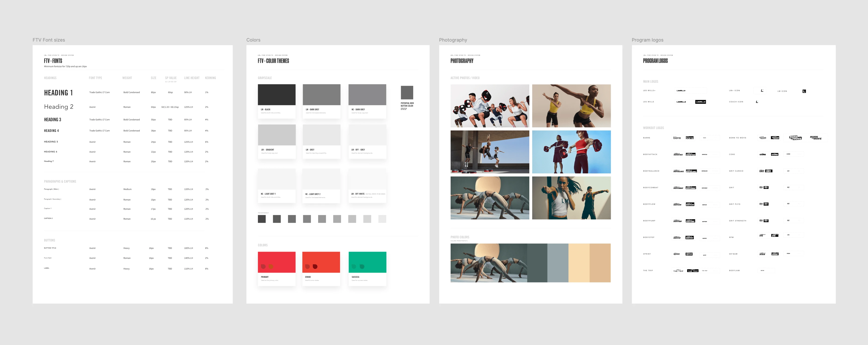Select the FTV Font sizes frame label
Viewport: 868px width, 345px height.
(x=49, y=40)
